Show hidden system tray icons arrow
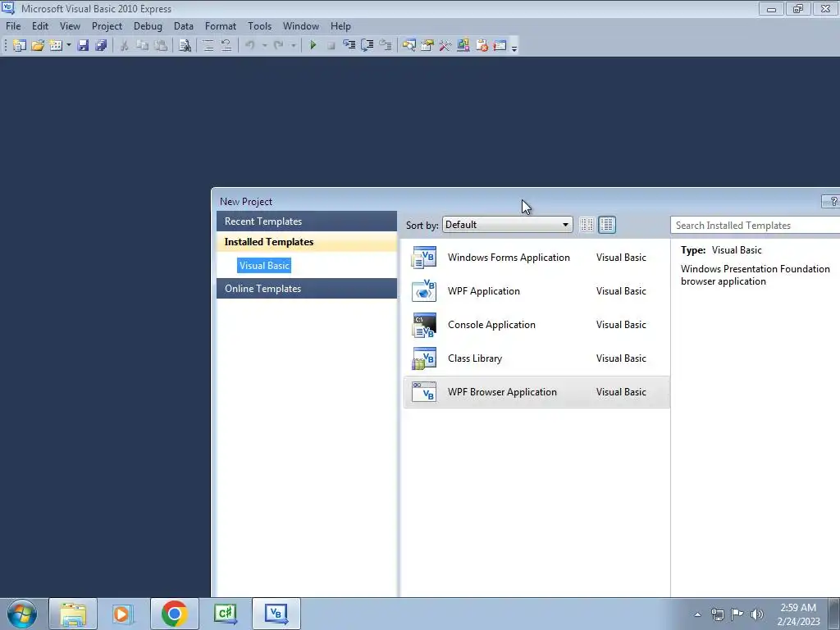 tap(697, 614)
